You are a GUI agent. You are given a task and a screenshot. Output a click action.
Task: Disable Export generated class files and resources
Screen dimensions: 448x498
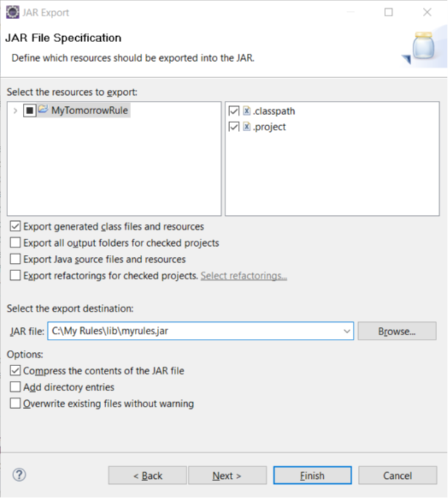15,227
